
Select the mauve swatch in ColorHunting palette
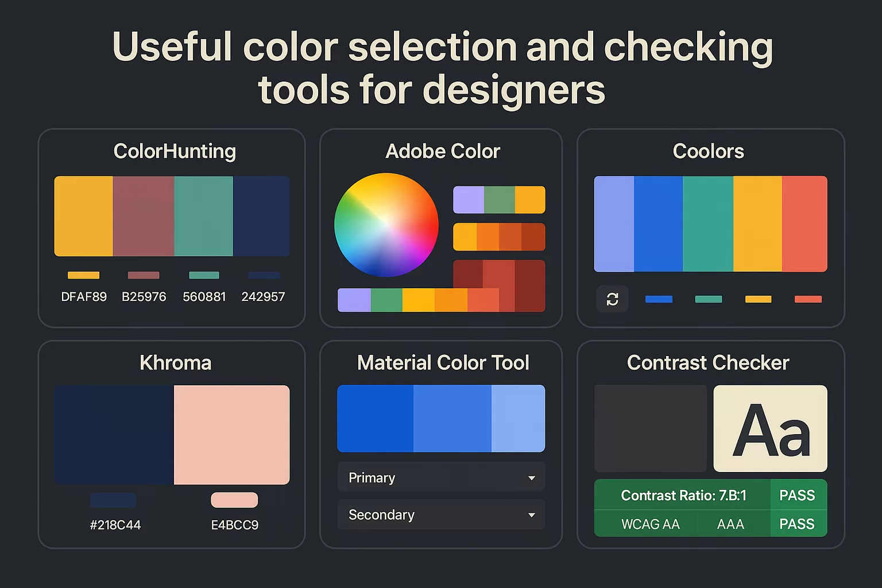tap(144, 216)
